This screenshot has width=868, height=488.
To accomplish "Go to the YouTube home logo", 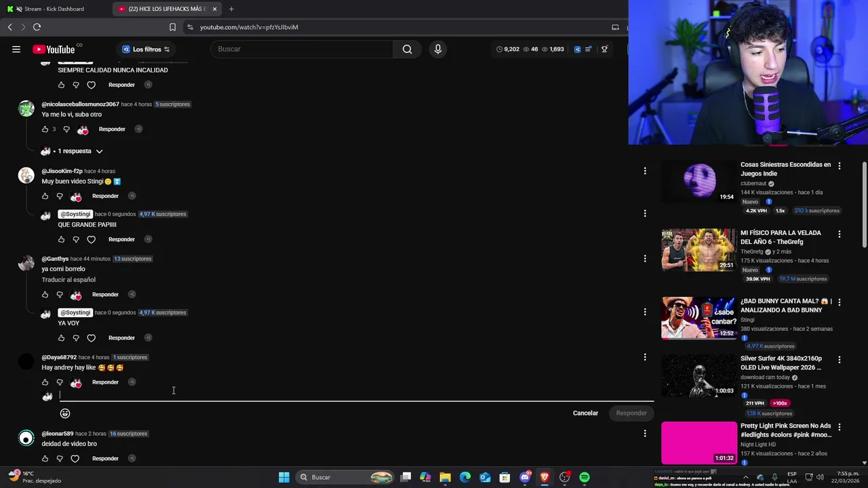I will click(54, 49).
